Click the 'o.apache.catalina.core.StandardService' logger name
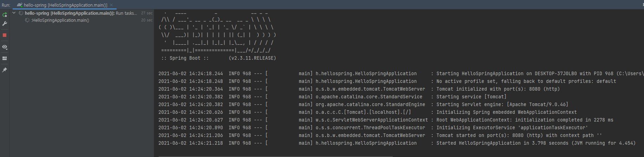 pos(369,97)
